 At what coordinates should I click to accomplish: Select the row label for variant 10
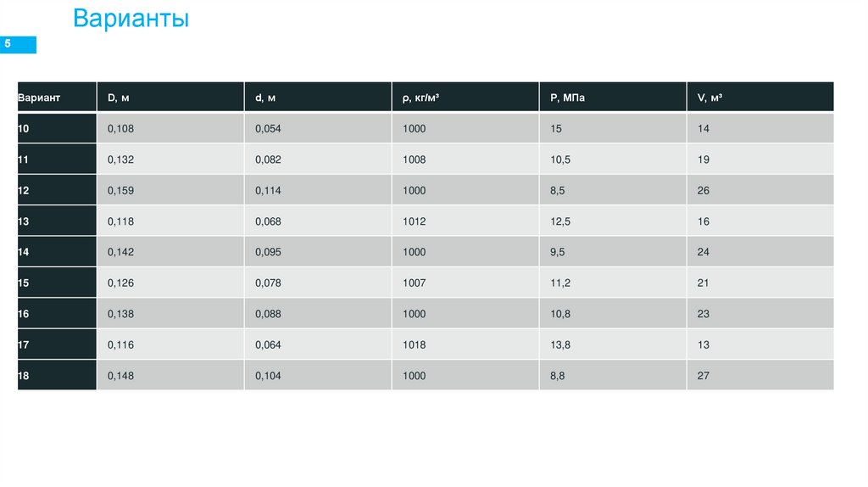tap(24, 129)
